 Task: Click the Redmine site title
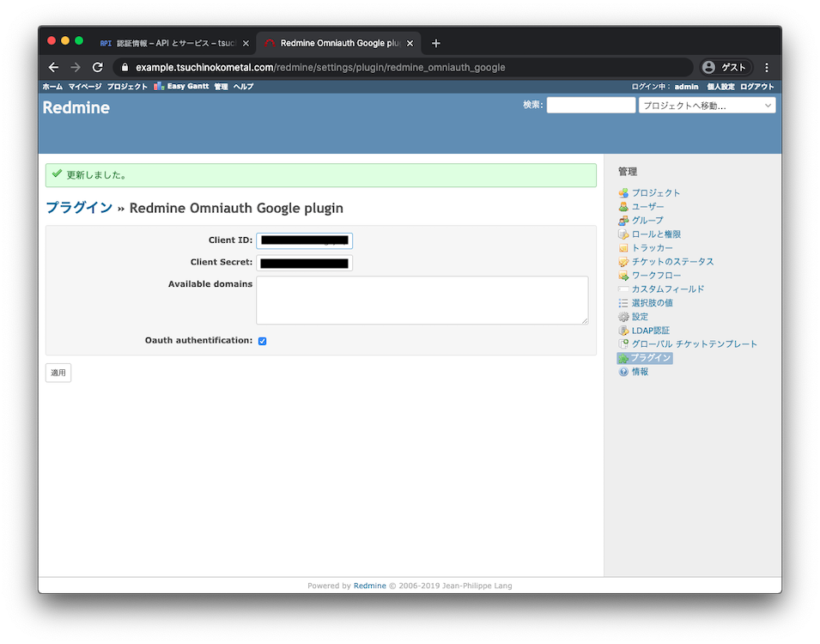pos(76,108)
